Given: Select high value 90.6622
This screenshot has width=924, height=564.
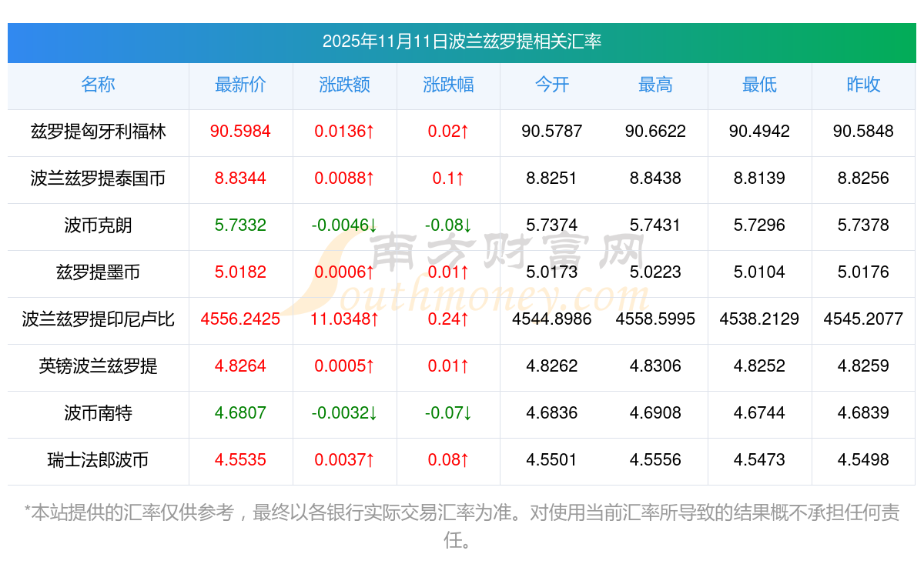Looking at the screenshot, I should (655, 132).
